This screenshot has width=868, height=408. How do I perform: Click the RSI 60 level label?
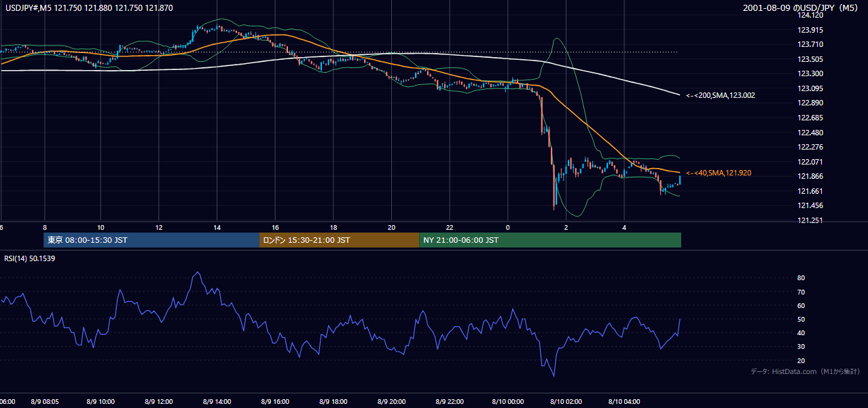[801, 305]
